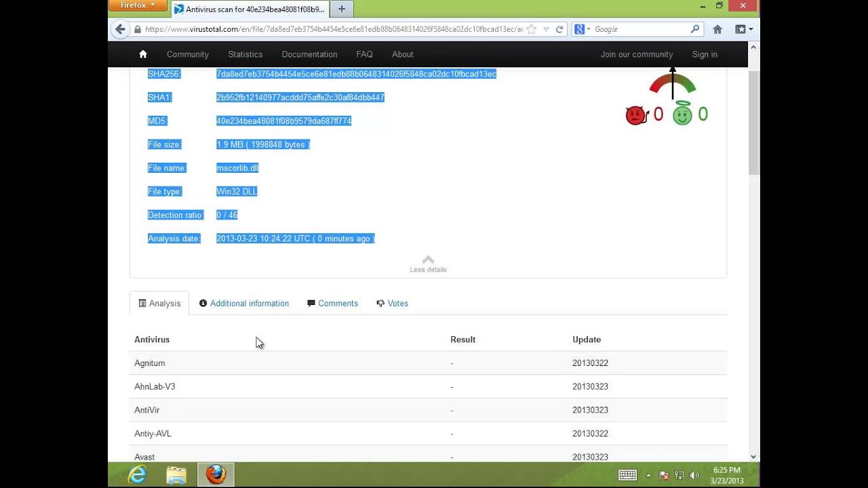Open the touch keyboard tray icon
Image resolution: width=868 pixels, height=488 pixels.
coord(627,475)
